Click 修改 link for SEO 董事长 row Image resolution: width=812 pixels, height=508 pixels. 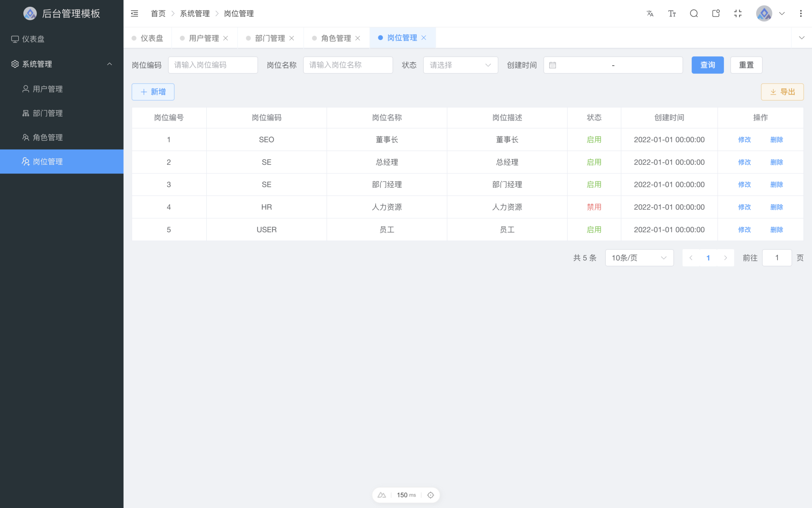tap(744, 139)
